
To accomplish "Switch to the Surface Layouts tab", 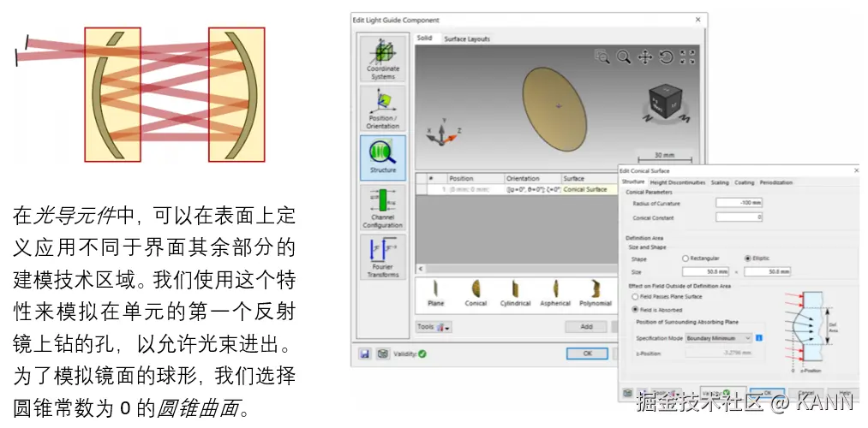I will pyautogui.click(x=467, y=39).
